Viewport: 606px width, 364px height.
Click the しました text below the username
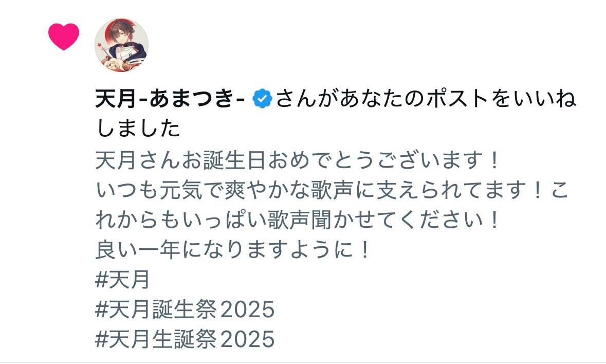pyautogui.click(x=138, y=129)
